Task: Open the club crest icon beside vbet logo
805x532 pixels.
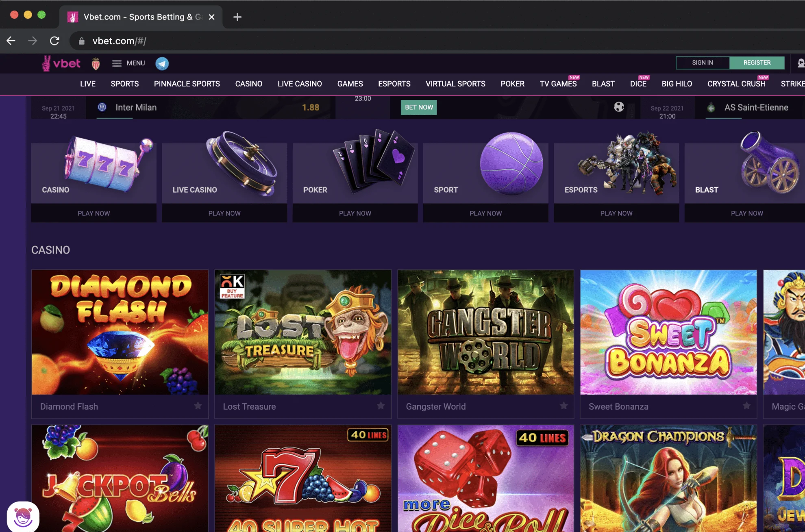Action: pos(96,63)
